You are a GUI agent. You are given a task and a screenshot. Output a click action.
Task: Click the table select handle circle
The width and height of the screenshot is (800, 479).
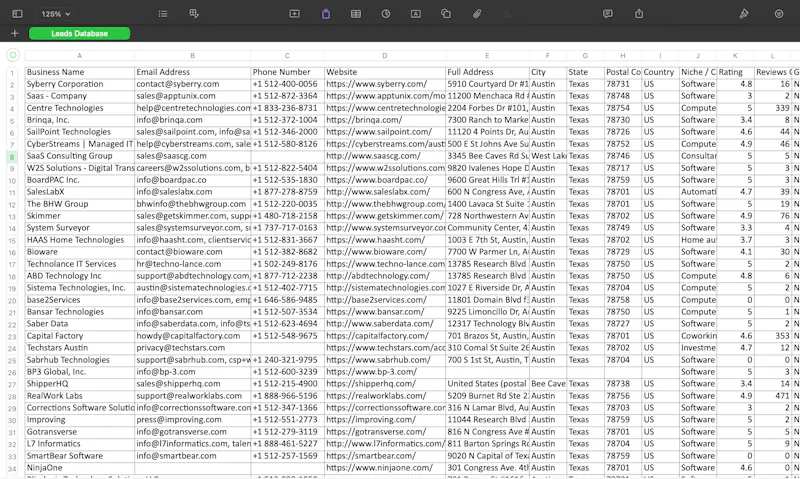click(13, 55)
